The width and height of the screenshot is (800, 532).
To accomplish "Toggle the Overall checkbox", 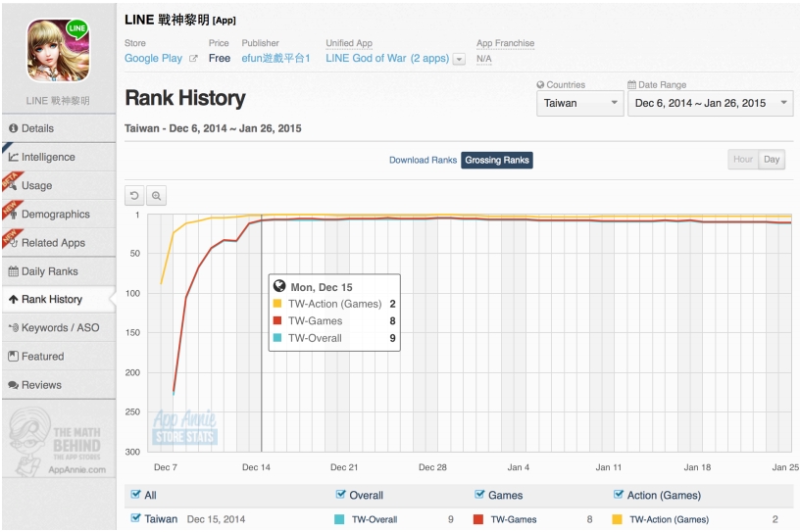I will 341,494.
